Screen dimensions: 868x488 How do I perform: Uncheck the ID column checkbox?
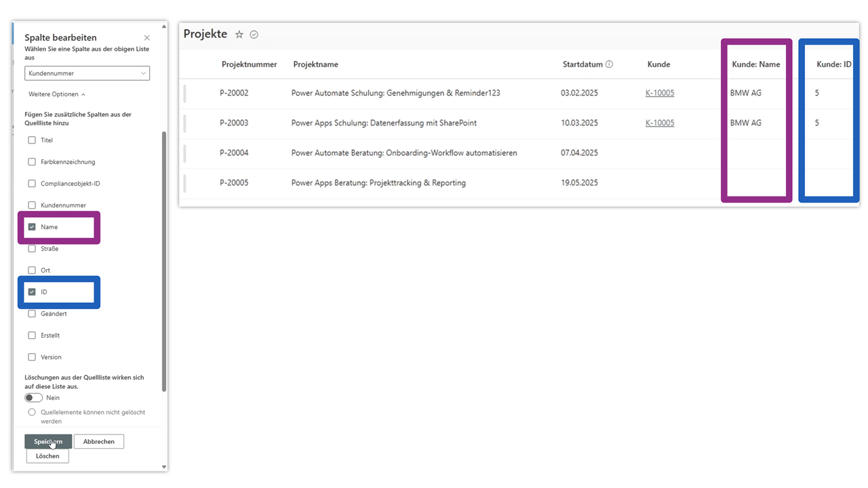(32, 292)
